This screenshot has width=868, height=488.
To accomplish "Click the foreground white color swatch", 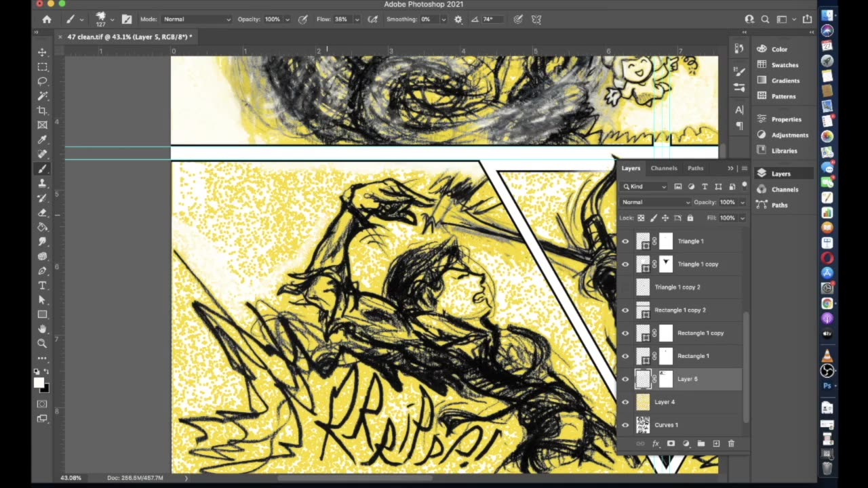I will (39, 383).
